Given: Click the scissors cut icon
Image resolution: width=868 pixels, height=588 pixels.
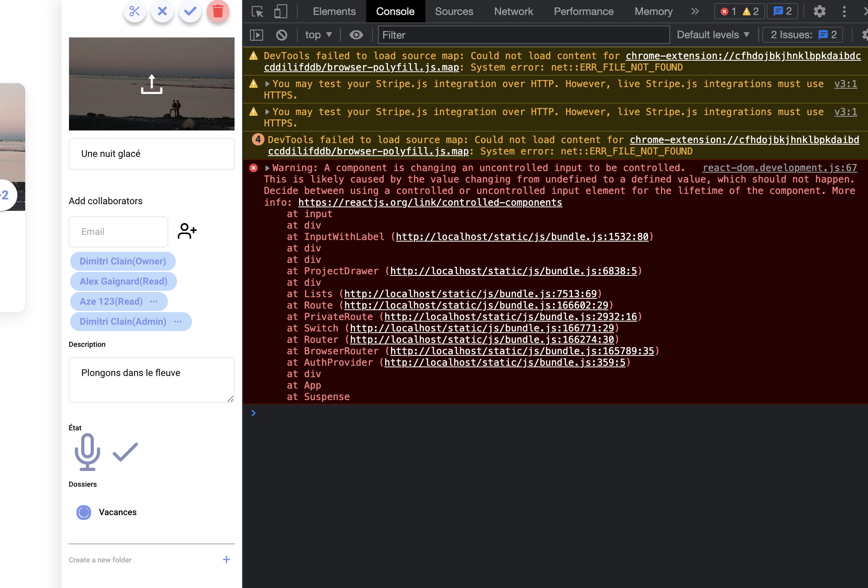Looking at the screenshot, I should 135,11.
